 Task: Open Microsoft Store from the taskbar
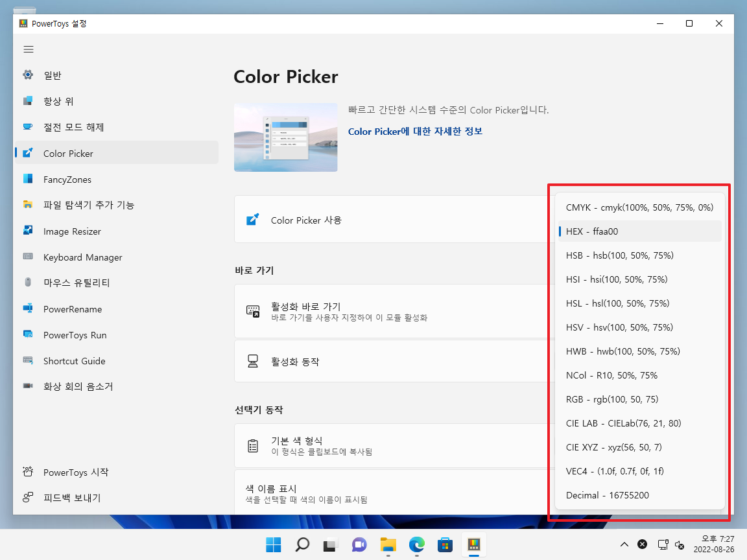coord(445,544)
